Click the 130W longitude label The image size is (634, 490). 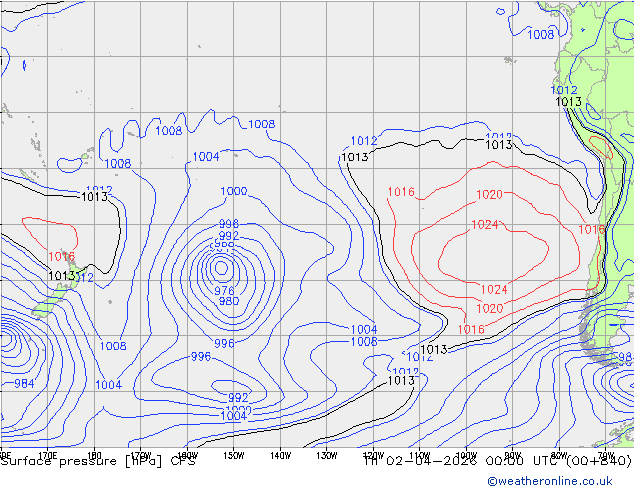327,456
